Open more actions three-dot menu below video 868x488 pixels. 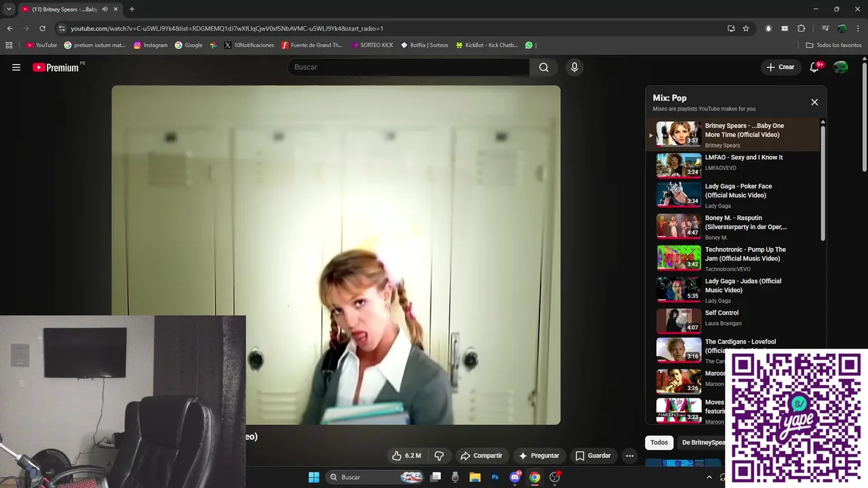click(629, 455)
